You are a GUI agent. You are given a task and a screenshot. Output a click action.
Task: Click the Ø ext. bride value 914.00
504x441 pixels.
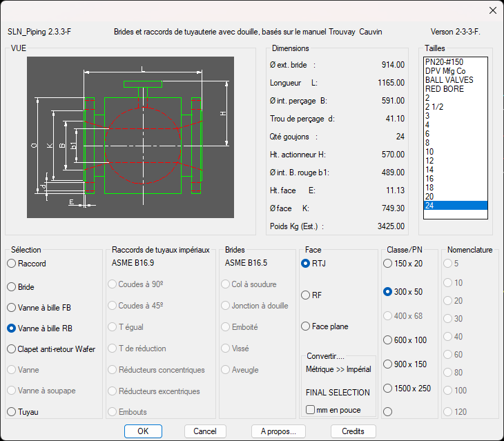click(x=393, y=65)
